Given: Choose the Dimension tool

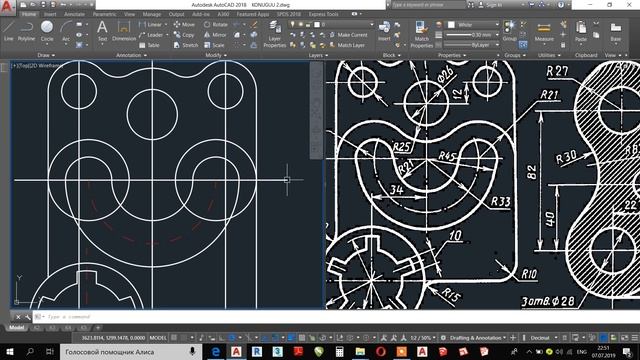Looking at the screenshot, I should pyautogui.click(x=124, y=31).
